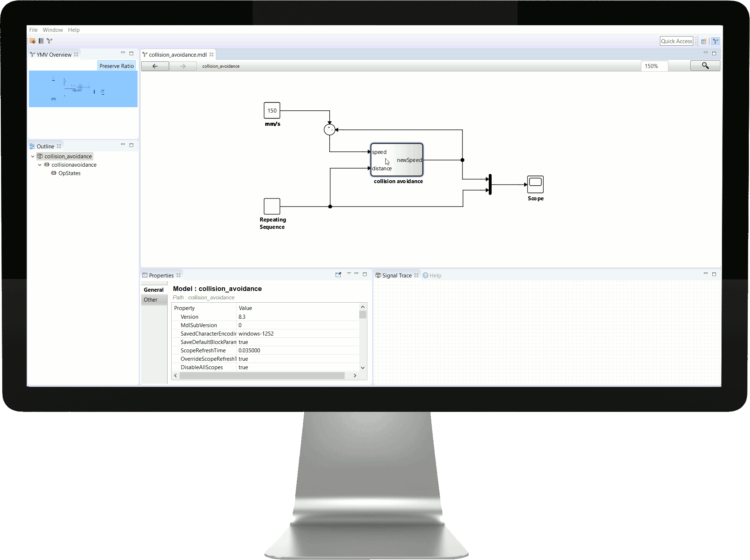
Task: Click the YMV branch icon in the toolbar
Action: pos(49,41)
